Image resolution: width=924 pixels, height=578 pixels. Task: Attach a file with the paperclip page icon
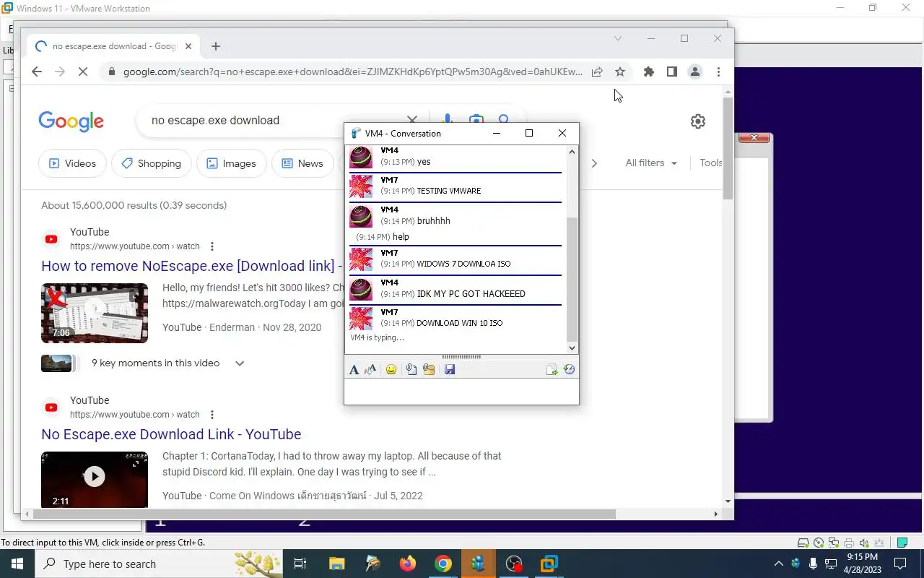[411, 370]
